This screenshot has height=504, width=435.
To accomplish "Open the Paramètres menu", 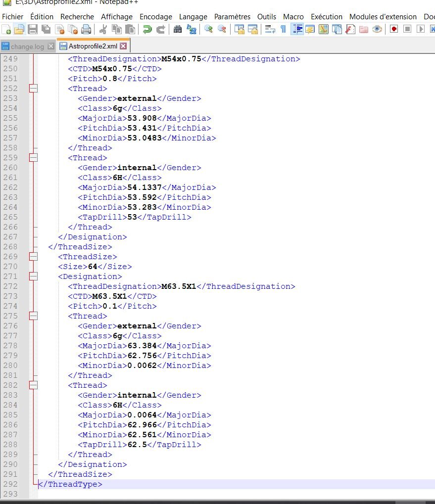I will point(232,17).
